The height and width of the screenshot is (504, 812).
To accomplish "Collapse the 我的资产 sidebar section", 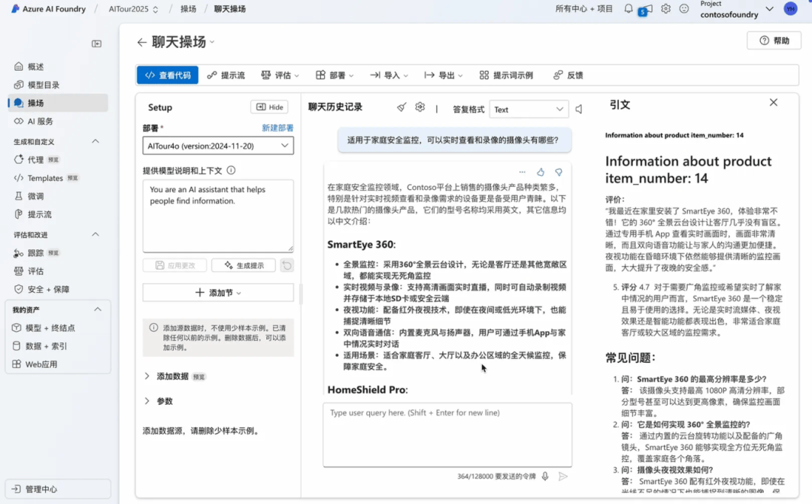I will coord(97,309).
